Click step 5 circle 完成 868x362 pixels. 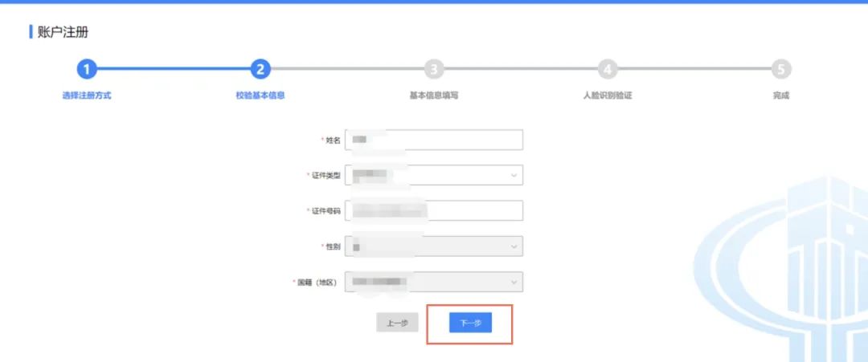click(781, 70)
